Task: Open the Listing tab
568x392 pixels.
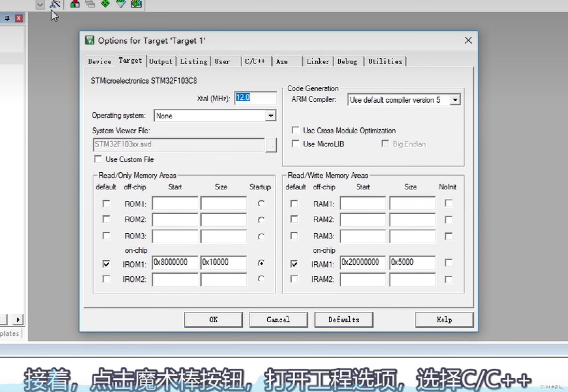Action: pos(194,61)
